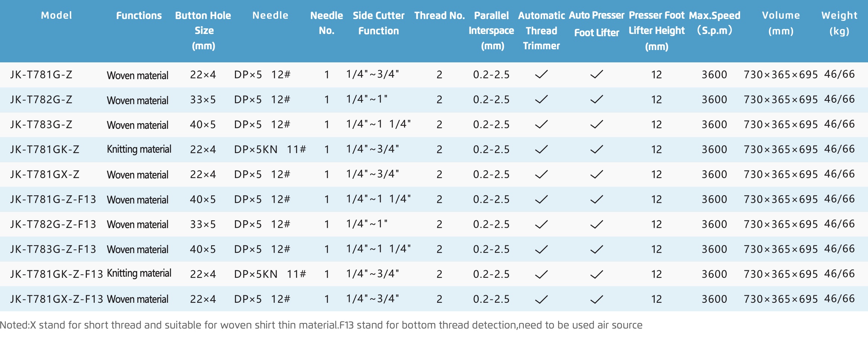This screenshot has height=339, width=868.
Task: Click Auto Presser Foot Lifter checkmark for JK-T782G-Z
Action: click(x=597, y=99)
